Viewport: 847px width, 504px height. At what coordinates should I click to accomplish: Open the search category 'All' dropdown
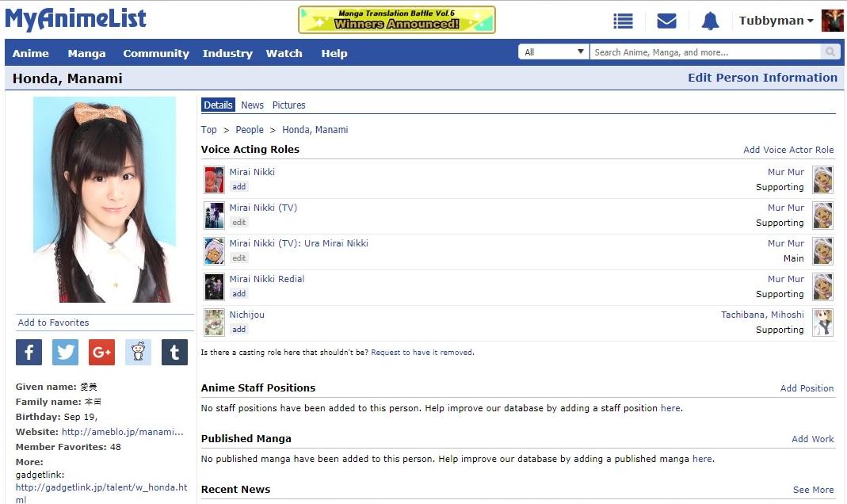point(553,52)
